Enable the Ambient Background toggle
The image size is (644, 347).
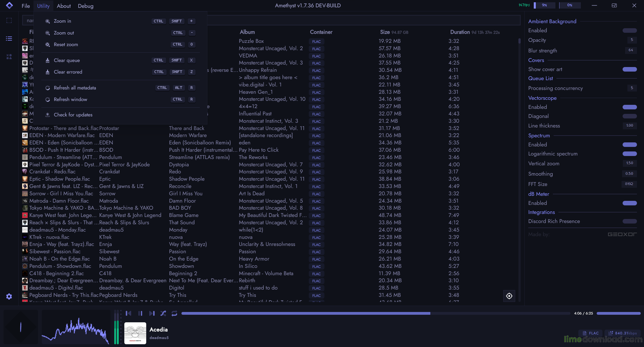click(629, 30)
